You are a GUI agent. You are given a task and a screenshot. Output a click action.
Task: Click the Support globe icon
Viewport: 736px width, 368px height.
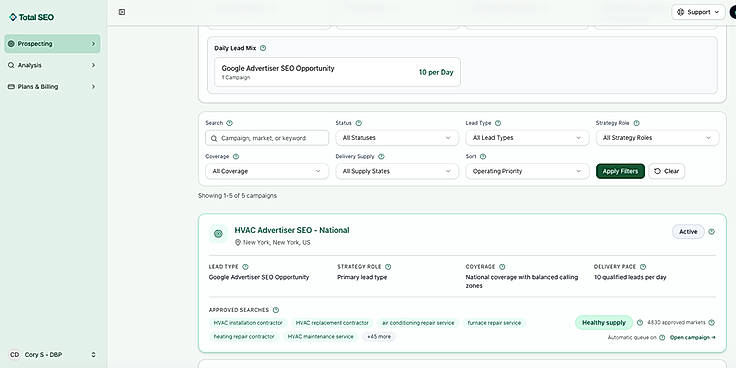681,12
